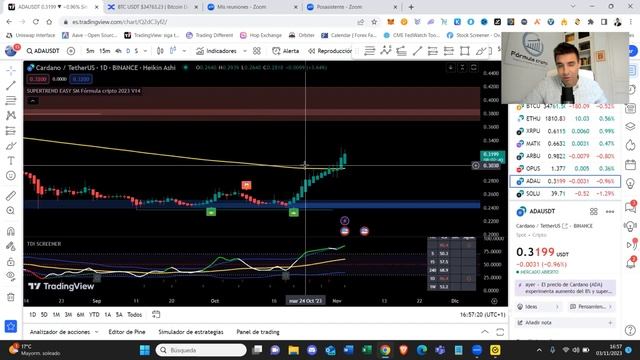Select the trend line drawing tool
Viewport: 640px width, 360px height.
click(11, 85)
